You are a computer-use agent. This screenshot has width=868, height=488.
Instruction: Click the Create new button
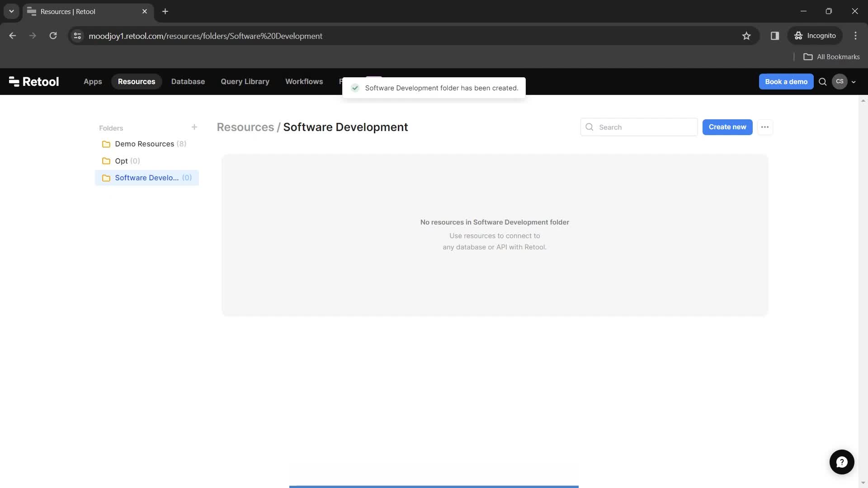[x=727, y=127]
